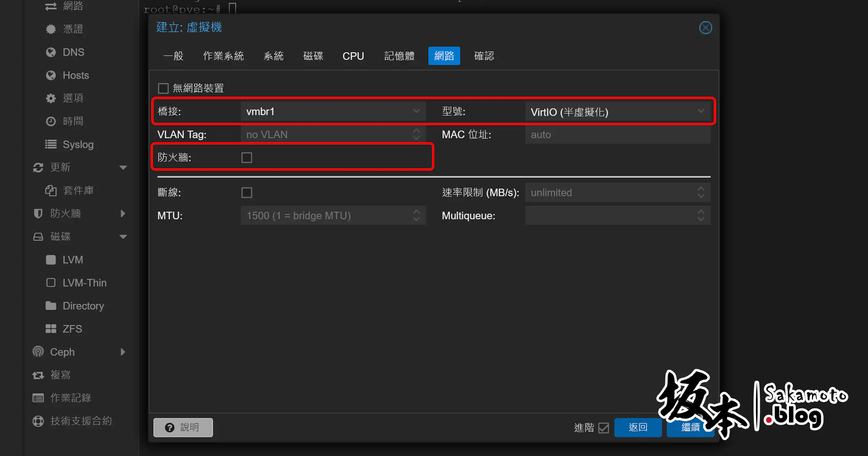Switch to the CPU tab
Image resolution: width=868 pixels, height=456 pixels.
tap(353, 56)
